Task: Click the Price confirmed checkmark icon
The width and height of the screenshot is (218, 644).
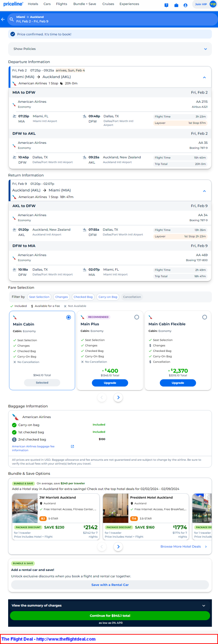Action: 13,34
